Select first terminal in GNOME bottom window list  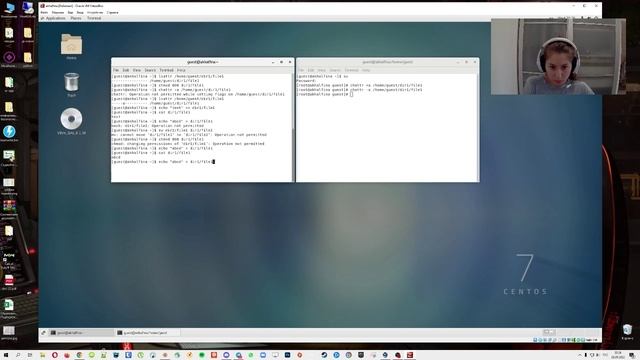click(81, 333)
